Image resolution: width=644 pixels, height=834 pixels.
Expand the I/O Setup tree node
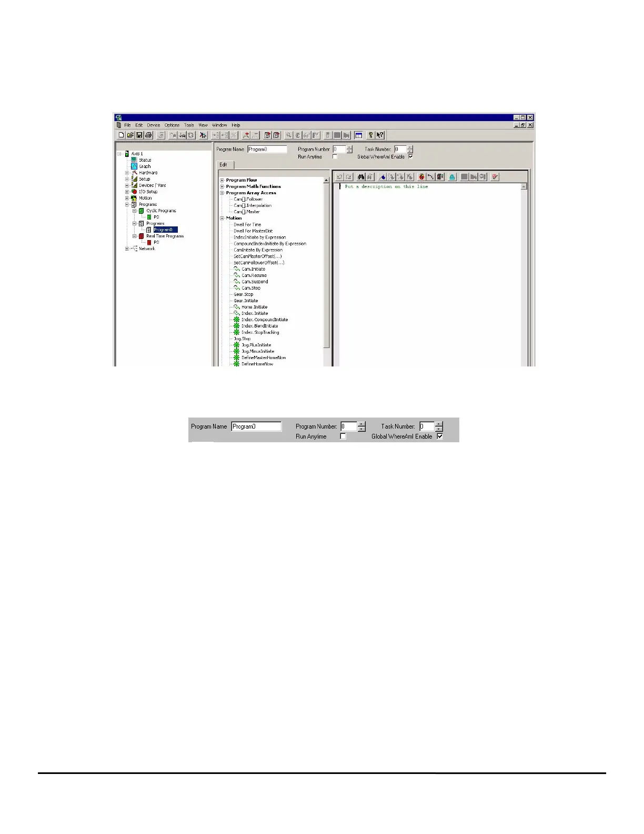(x=127, y=192)
